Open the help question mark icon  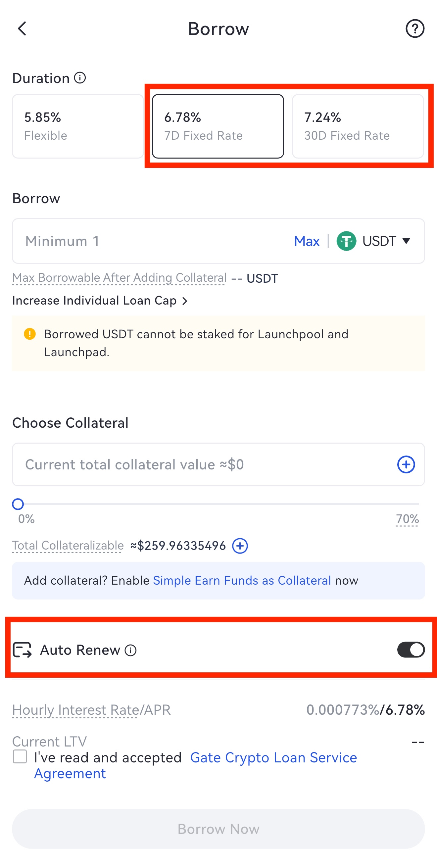pos(414,29)
